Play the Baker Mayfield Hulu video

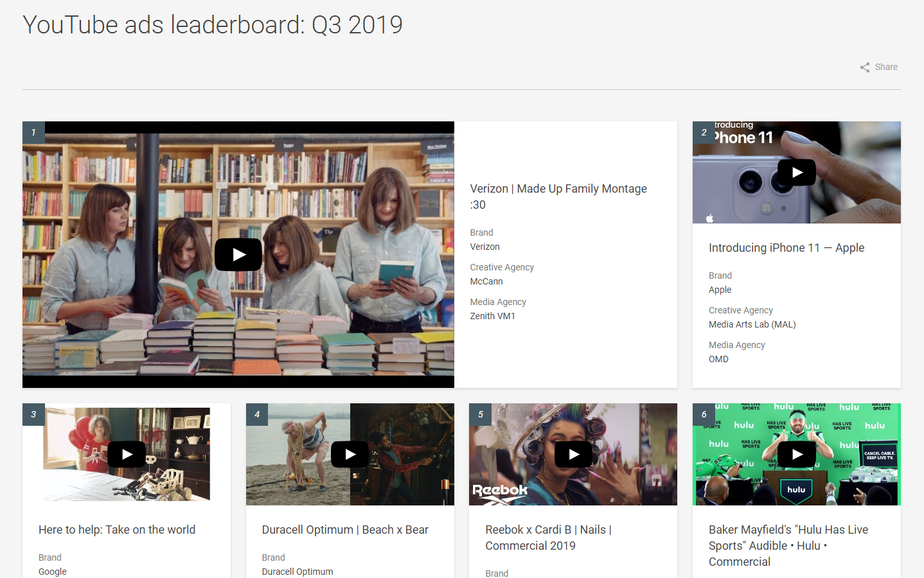click(797, 454)
